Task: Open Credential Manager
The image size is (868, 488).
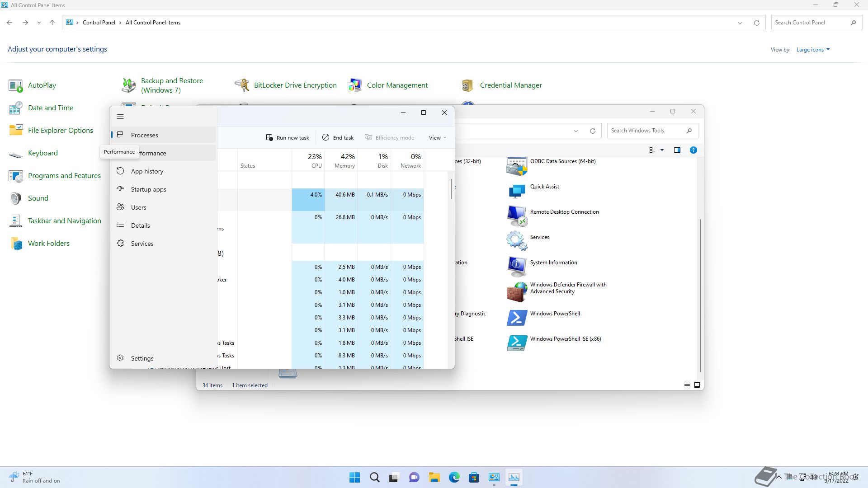Action: click(x=501, y=85)
